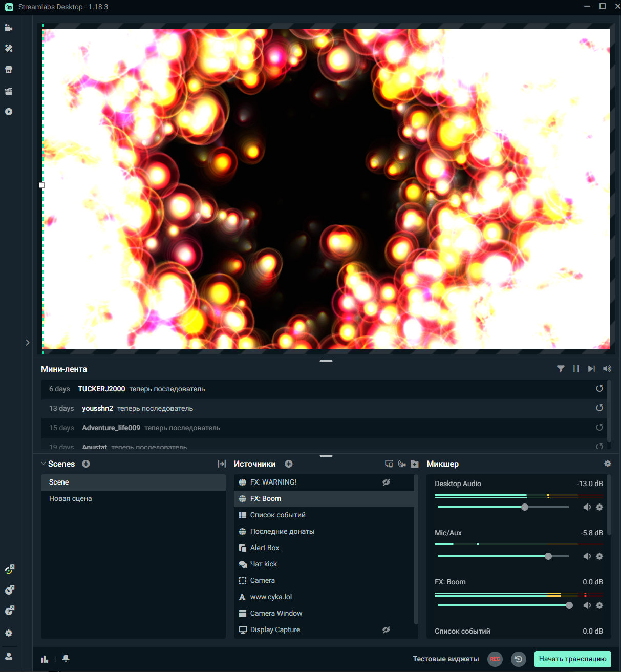
Task: Expand the left sidebar with arrow
Action: pos(28,343)
